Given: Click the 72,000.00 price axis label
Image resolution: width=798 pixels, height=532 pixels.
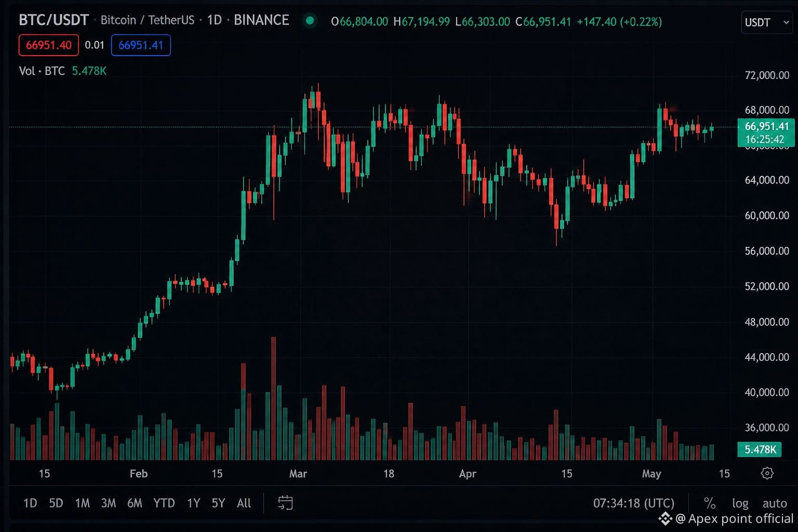Looking at the screenshot, I should click(x=767, y=75).
